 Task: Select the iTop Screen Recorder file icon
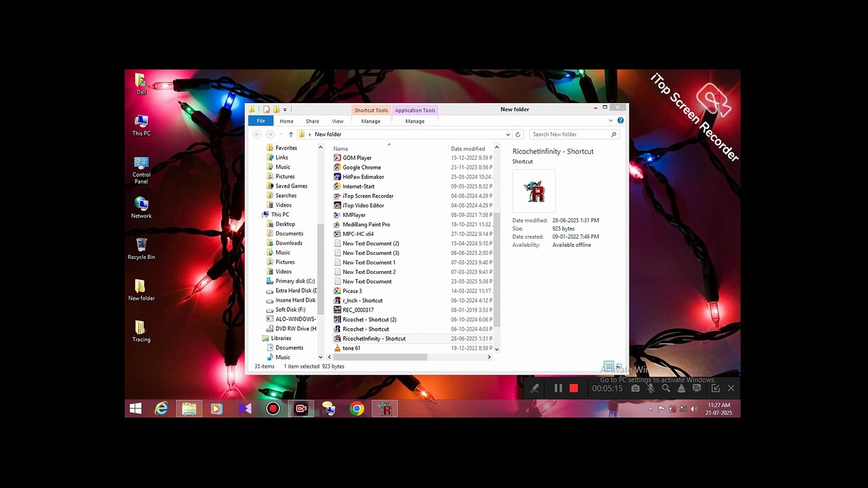coord(337,196)
